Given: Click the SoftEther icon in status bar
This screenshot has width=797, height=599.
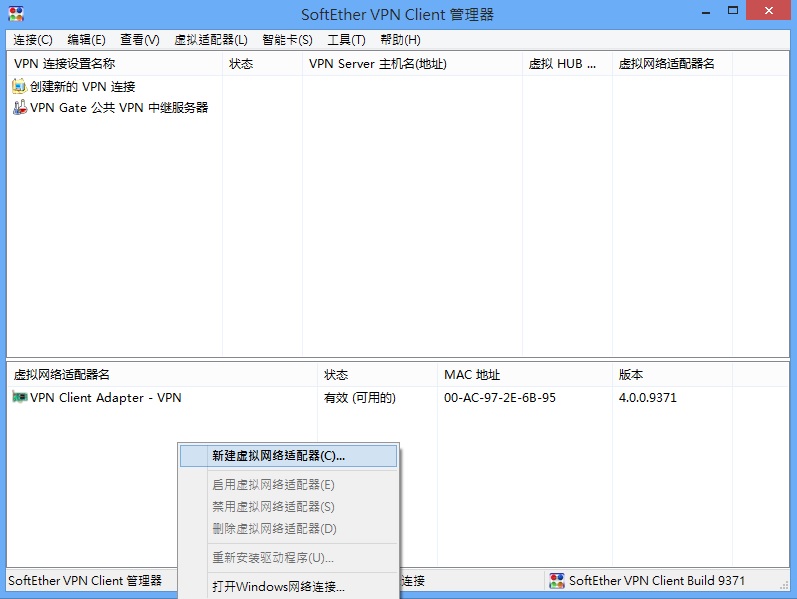Looking at the screenshot, I should tap(557, 581).
